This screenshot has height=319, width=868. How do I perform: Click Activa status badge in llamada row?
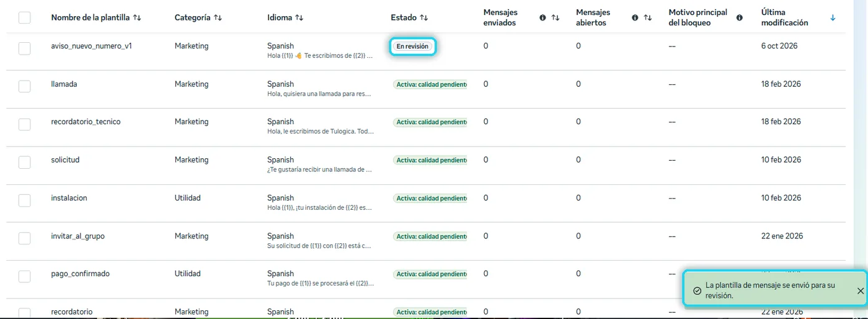430,84
